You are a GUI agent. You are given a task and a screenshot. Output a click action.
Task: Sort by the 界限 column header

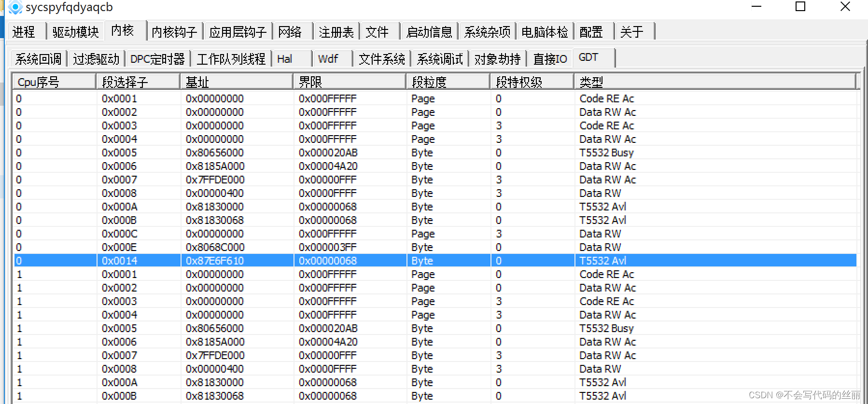coord(350,82)
